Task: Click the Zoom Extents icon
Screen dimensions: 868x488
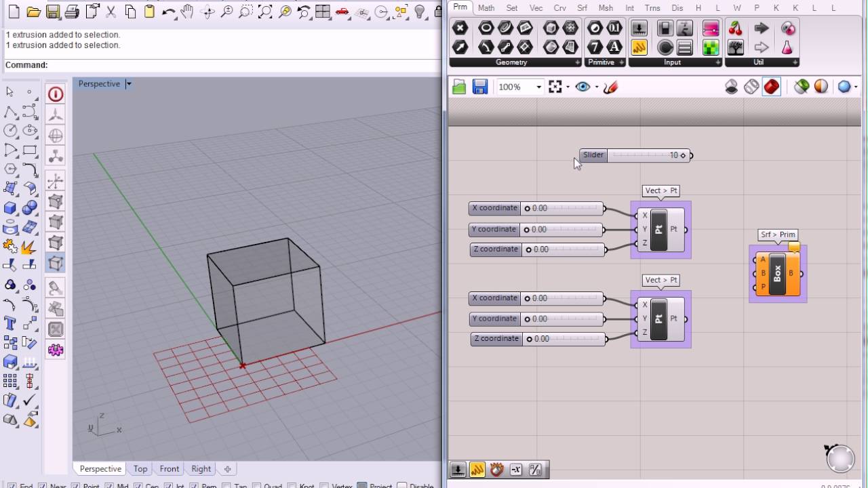Action: [x=266, y=12]
